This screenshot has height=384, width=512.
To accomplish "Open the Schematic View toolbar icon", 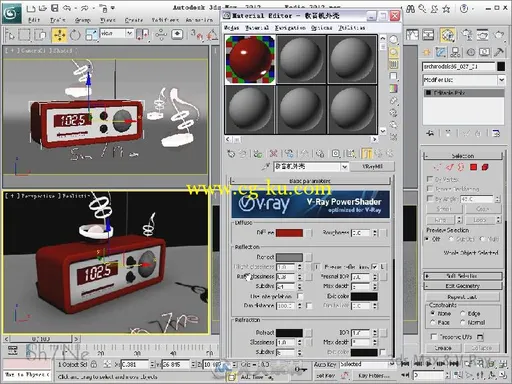I will (428, 35).
